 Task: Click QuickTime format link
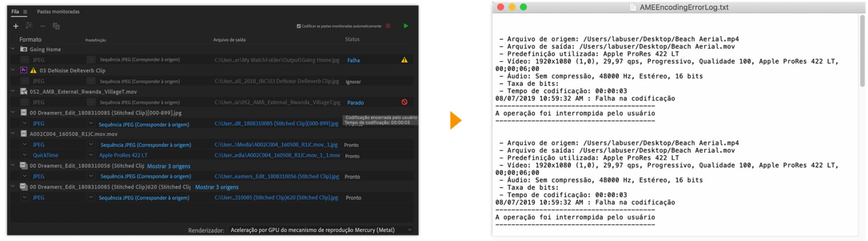point(45,155)
